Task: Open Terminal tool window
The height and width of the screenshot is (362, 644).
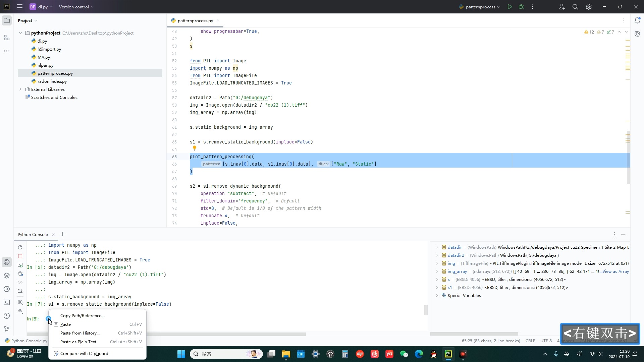Action: 7,302
